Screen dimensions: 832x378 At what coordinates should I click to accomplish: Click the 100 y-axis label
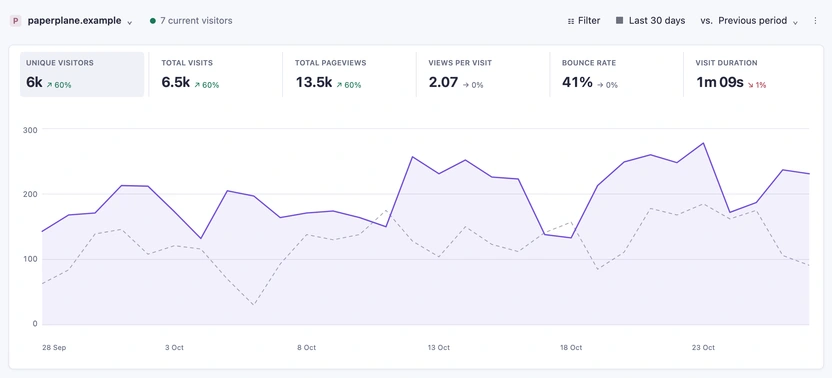[x=30, y=259]
